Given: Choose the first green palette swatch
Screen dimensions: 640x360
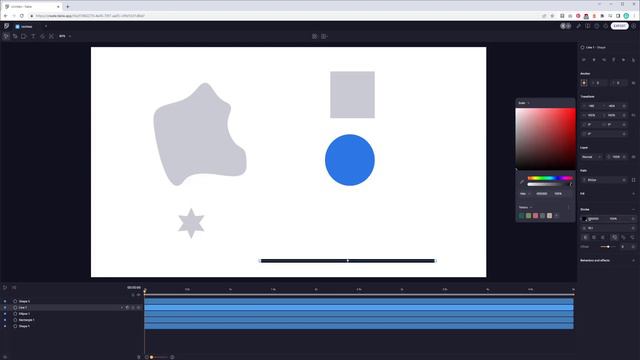Looking at the screenshot, I should (522, 216).
